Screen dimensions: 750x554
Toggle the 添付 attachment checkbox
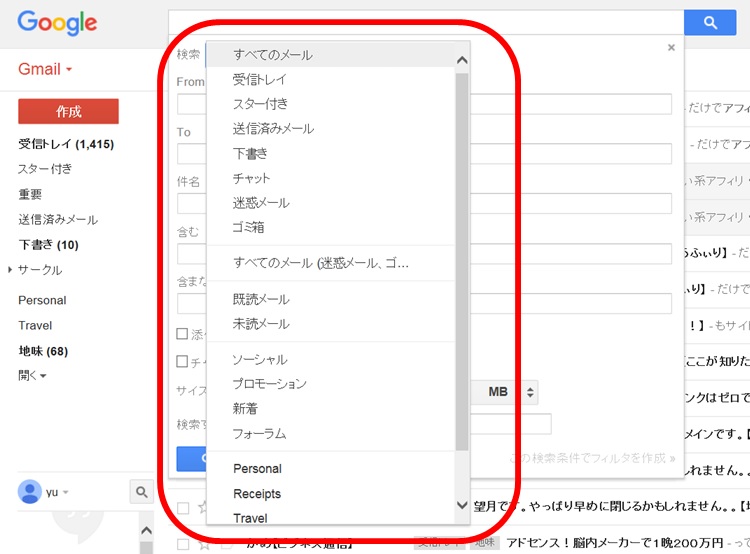[182, 333]
